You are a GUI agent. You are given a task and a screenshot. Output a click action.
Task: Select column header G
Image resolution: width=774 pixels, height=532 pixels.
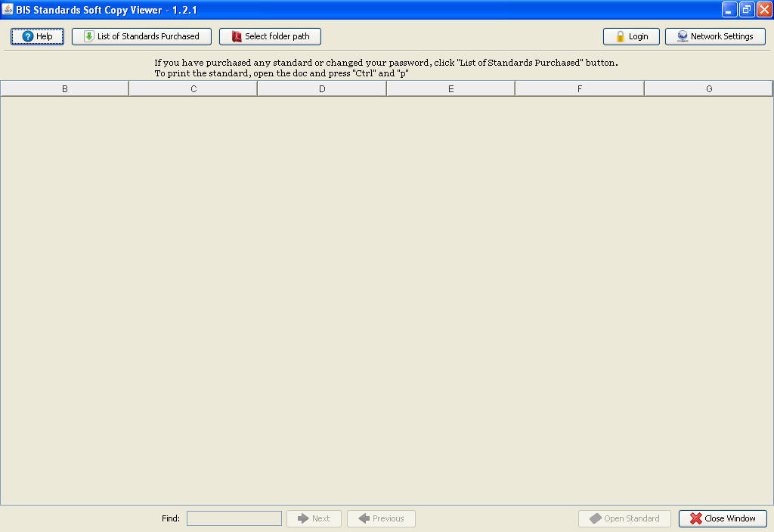708,88
